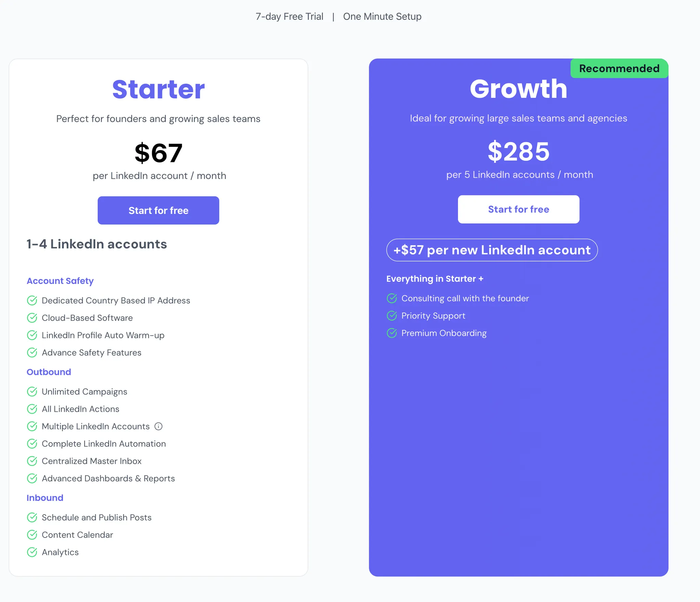Viewport: 700px width, 602px height.
Task: Click checkmark icon beside Priority Support
Action: point(392,316)
